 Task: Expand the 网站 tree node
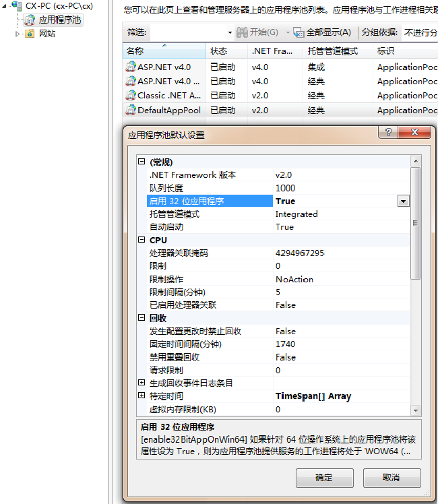pos(18,34)
